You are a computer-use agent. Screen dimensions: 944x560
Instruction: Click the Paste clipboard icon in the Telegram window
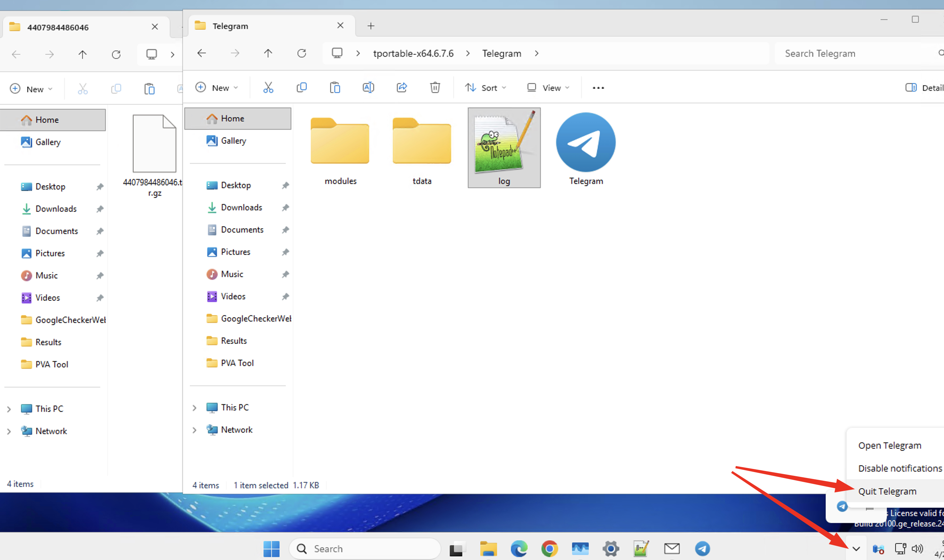pos(335,88)
